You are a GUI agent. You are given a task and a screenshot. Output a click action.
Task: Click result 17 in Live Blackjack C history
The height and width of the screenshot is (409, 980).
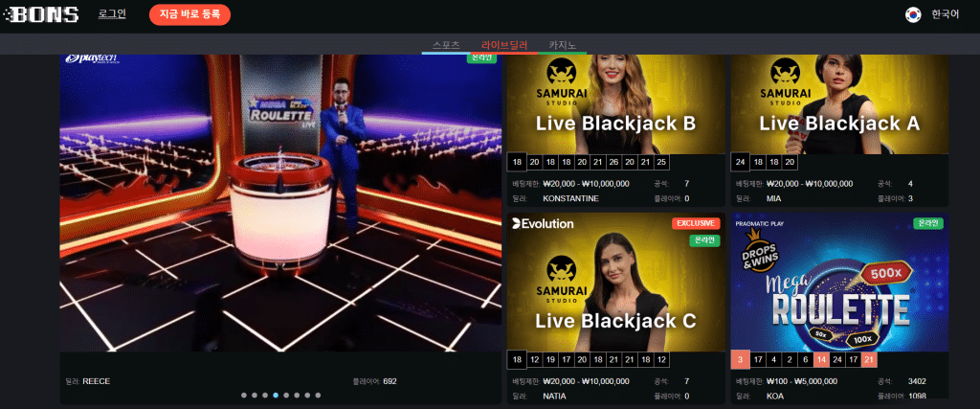[x=567, y=359]
